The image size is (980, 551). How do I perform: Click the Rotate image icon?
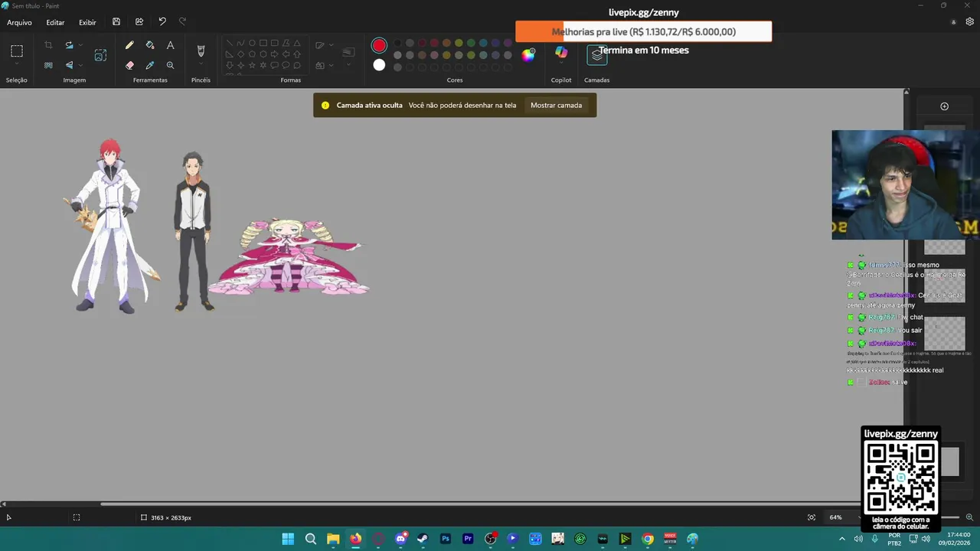click(x=69, y=45)
